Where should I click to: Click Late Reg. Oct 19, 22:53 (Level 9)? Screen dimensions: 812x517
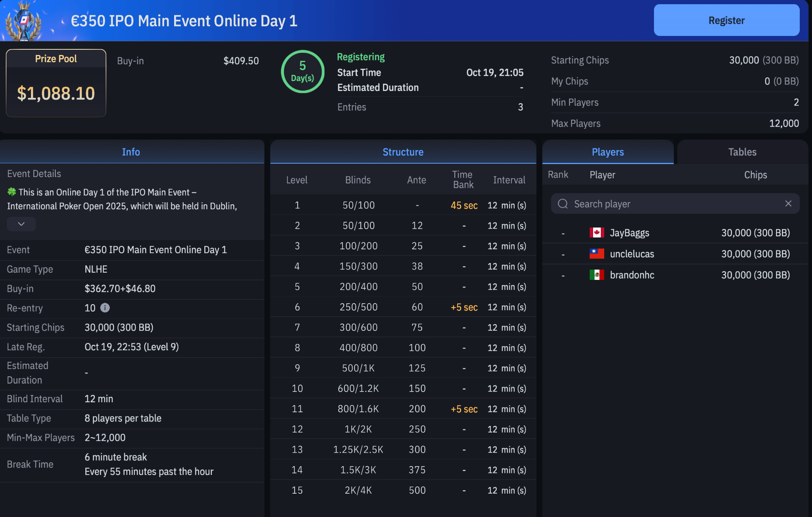pyautogui.click(x=132, y=347)
